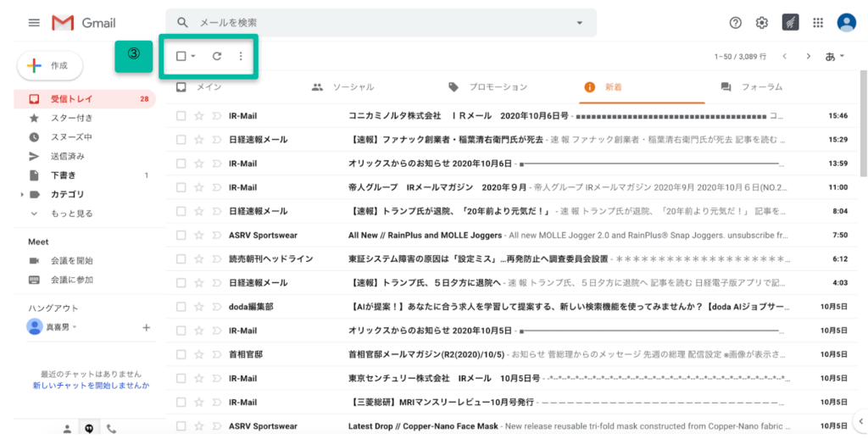Click 新しいチャットを開始しませんか link
The image size is (868, 439).
91,386
